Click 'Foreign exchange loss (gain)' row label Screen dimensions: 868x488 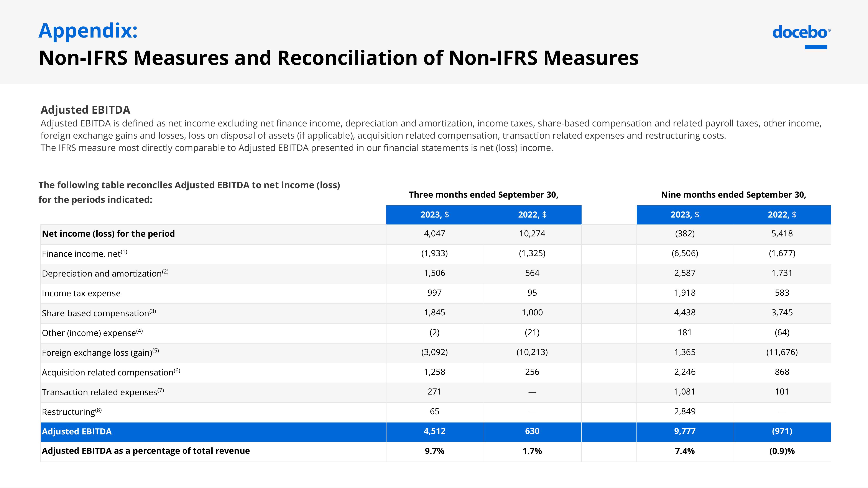(100, 352)
